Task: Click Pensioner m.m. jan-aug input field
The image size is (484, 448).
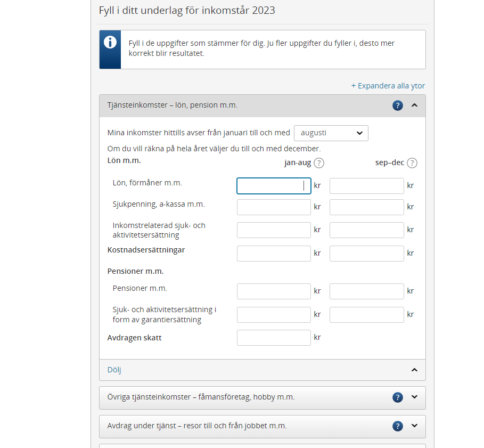Action: point(274,291)
